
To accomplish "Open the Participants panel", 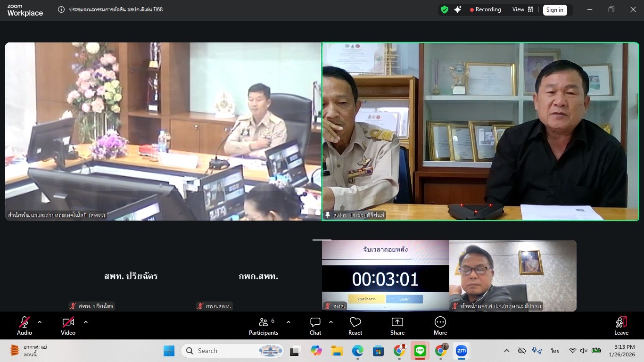I will coord(264,325).
